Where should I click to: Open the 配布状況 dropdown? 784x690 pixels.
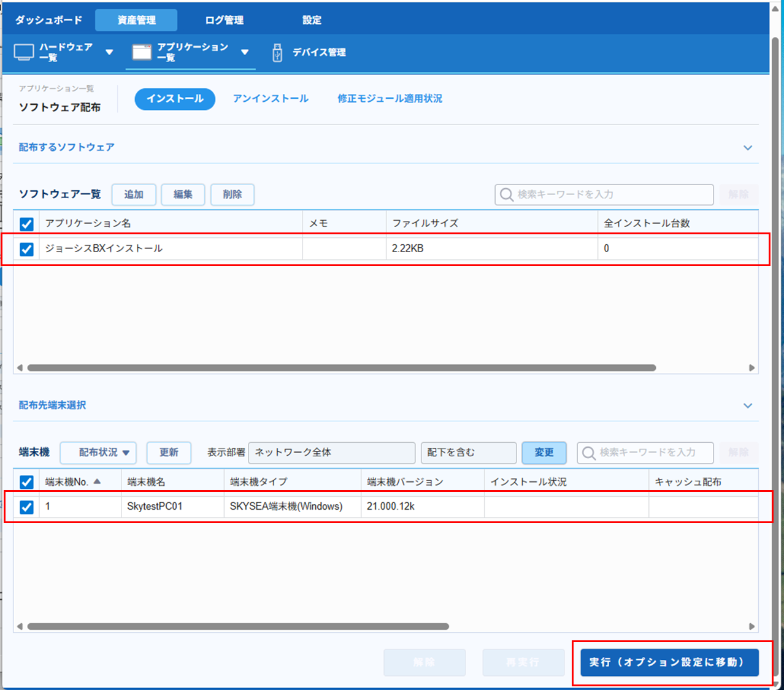(98, 453)
